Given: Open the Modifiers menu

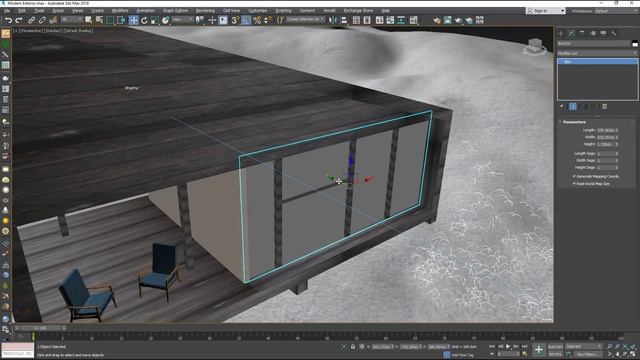Looking at the screenshot, I should [x=120, y=11].
